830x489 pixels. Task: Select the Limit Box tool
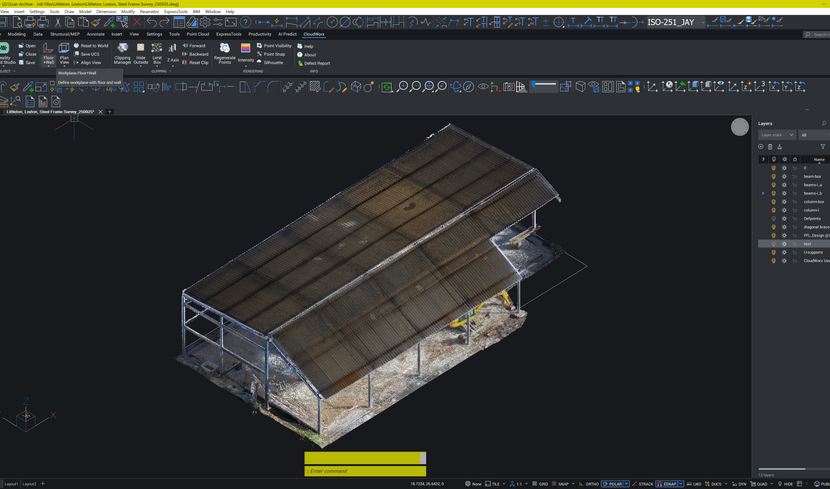coord(157,53)
